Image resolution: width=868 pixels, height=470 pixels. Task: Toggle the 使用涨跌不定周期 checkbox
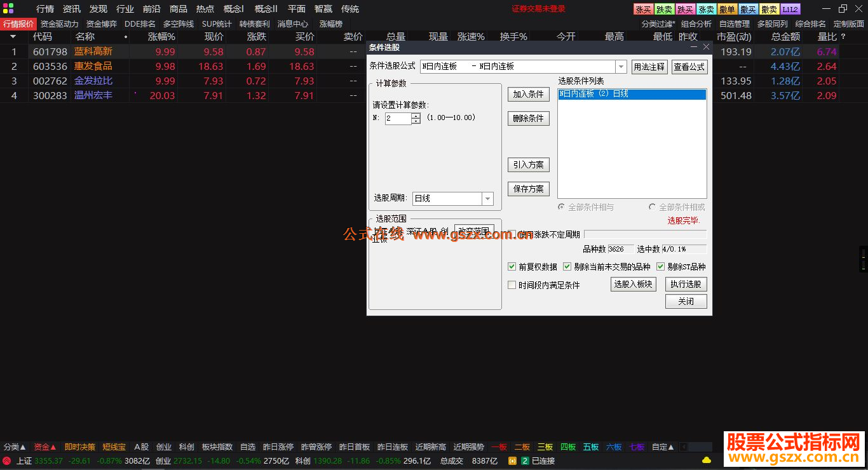click(x=512, y=234)
